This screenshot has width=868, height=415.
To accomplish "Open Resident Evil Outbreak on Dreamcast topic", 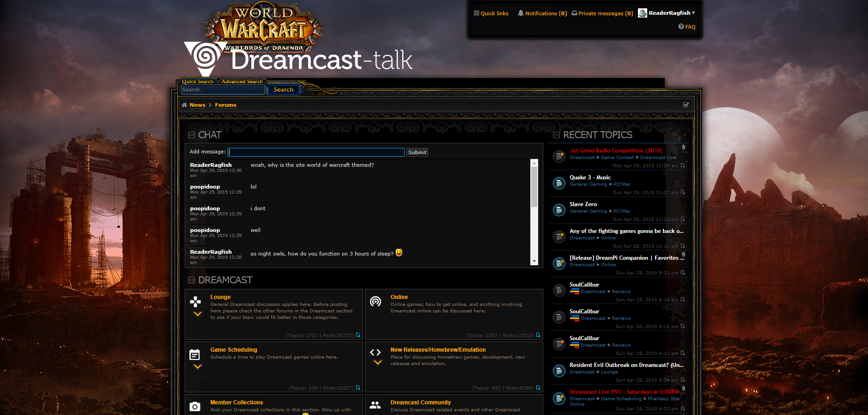I will pyautogui.click(x=626, y=365).
